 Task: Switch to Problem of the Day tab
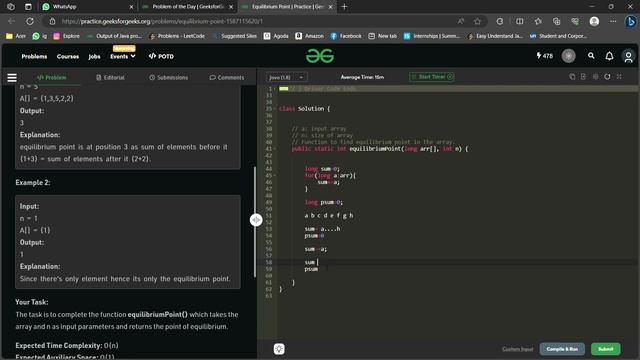pos(187,7)
